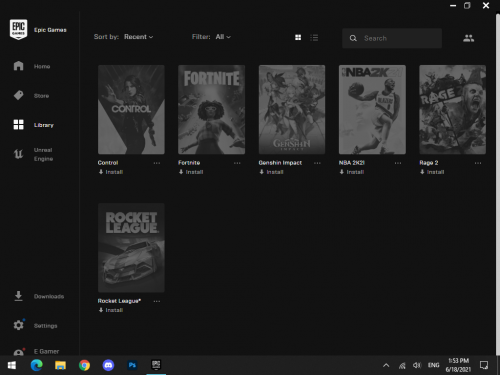This screenshot has width=500, height=375.
Task: Click the Control title text
Action: click(x=108, y=163)
